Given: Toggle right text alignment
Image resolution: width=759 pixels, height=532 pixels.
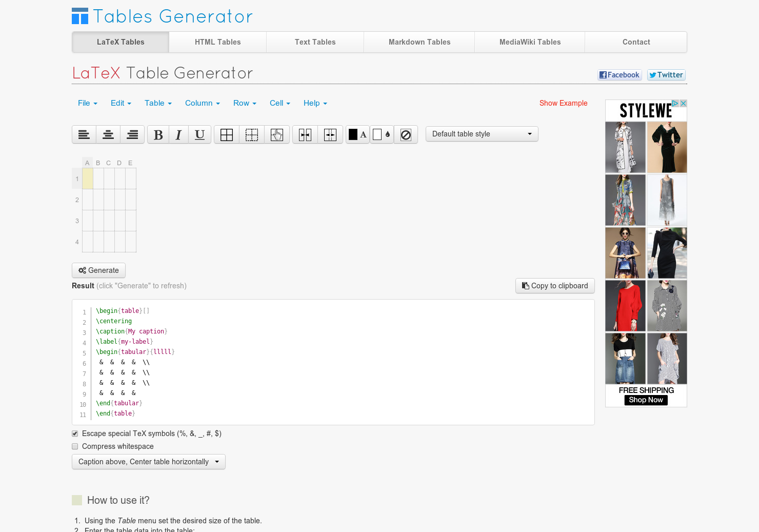Looking at the screenshot, I should pos(132,134).
